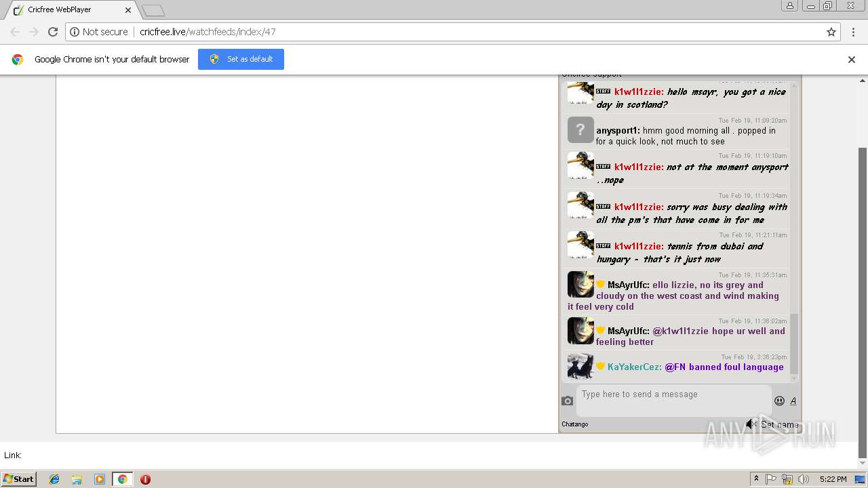Open Windows Start menu
The height and width of the screenshot is (488, 868).
pyautogui.click(x=19, y=479)
